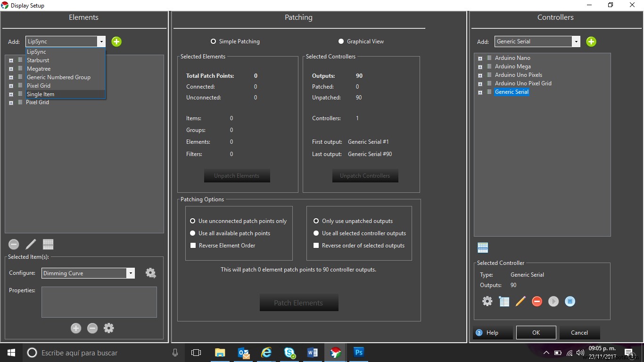Open the output patching grid under Controllers
The width and height of the screenshot is (644, 362).
tap(482, 247)
